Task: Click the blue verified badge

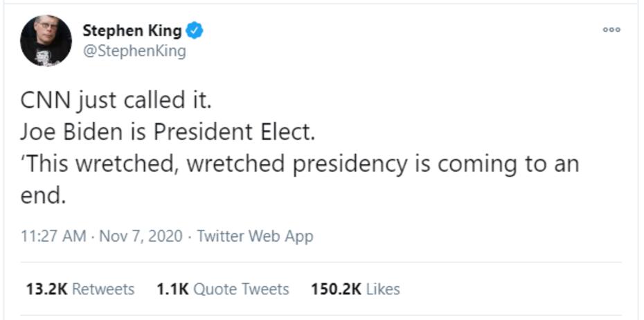Action: click(195, 30)
